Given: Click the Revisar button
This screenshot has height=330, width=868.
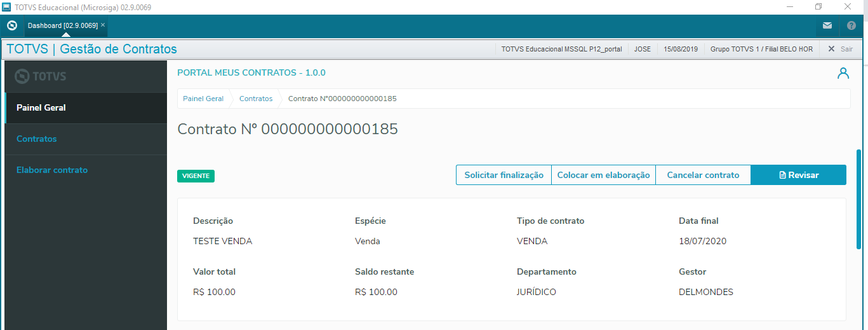Looking at the screenshot, I should point(798,175).
